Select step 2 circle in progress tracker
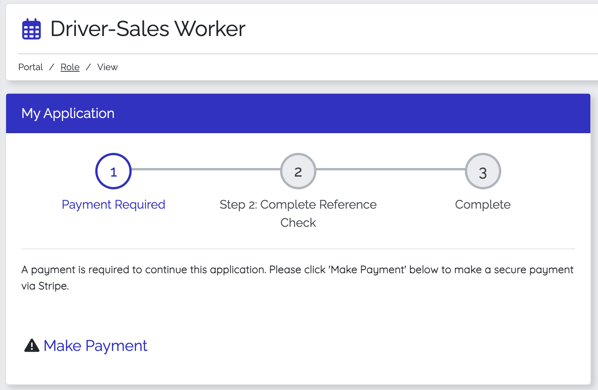Screen dimensions: 598x390 pyautogui.click(x=298, y=171)
